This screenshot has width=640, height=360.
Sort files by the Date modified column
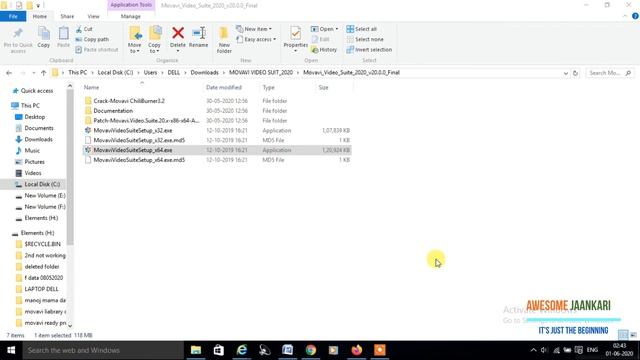224,87
